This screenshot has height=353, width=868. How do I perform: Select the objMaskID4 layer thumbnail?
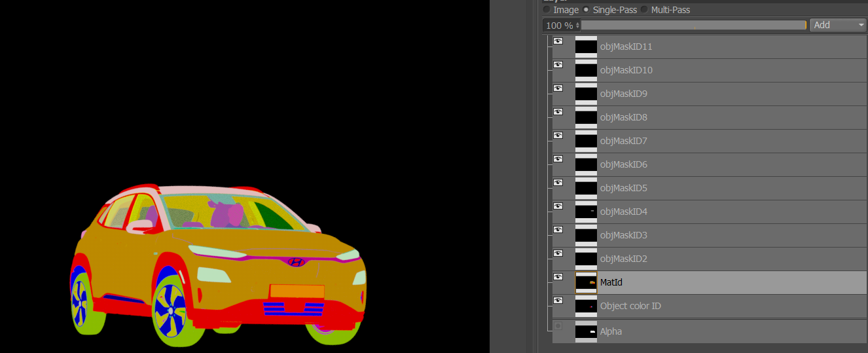587,212
